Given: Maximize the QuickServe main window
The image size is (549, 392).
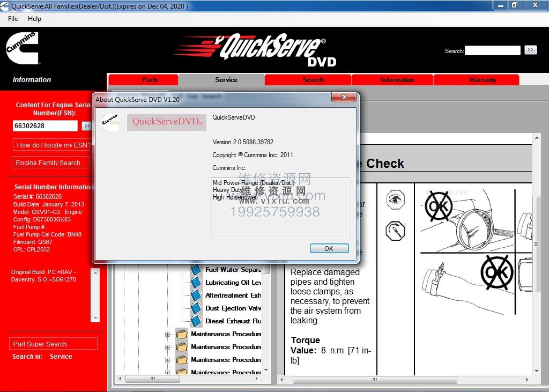Looking at the screenshot, I should tap(514, 5).
